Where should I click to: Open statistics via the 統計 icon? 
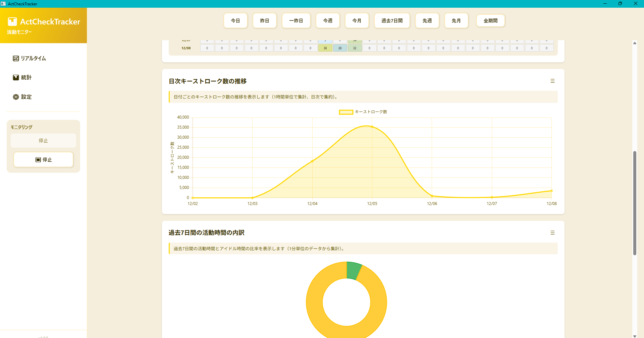pos(16,77)
